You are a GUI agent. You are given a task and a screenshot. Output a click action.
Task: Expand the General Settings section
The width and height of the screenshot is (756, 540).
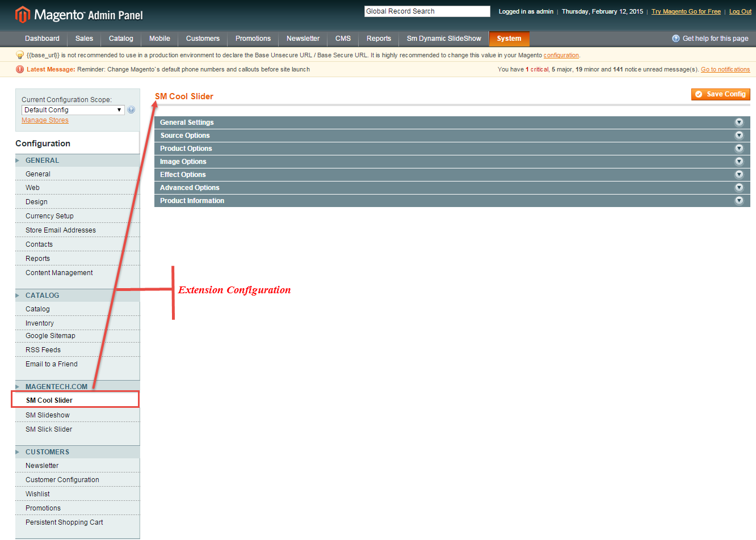(x=452, y=123)
